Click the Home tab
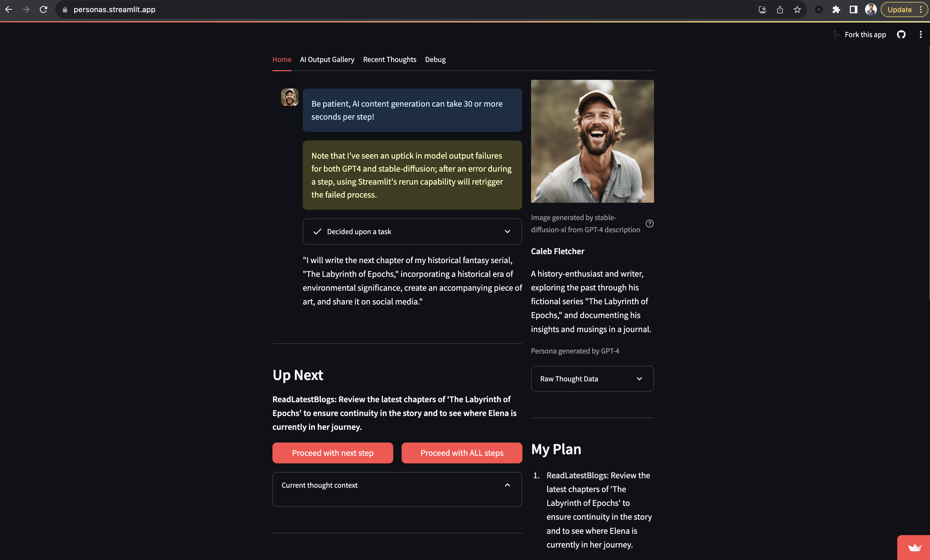Screen dimensions: 930x560 (x=282, y=59)
